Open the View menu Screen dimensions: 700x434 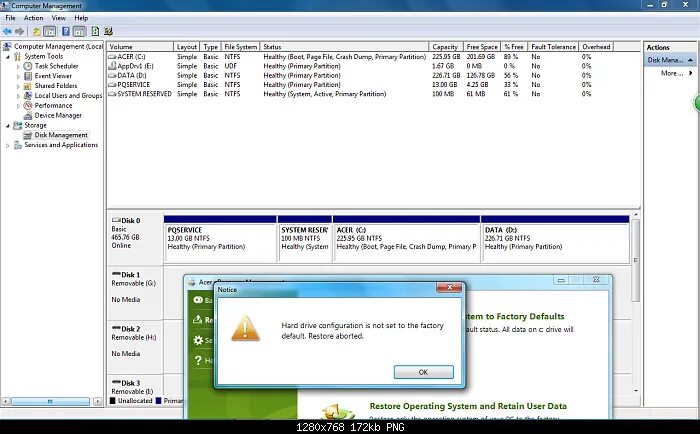click(58, 18)
